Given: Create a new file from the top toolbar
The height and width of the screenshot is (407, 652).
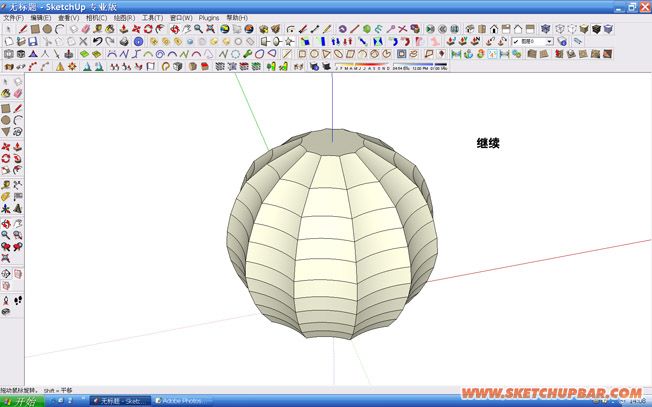Looking at the screenshot, I should [x=9, y=41].
